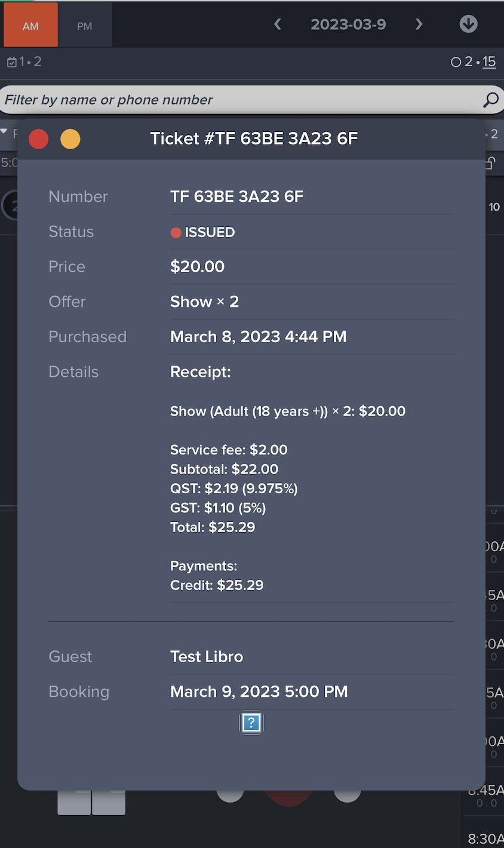Close the ticket dialog with red button
Screen dimensions: 504x848
click(39, 139)
